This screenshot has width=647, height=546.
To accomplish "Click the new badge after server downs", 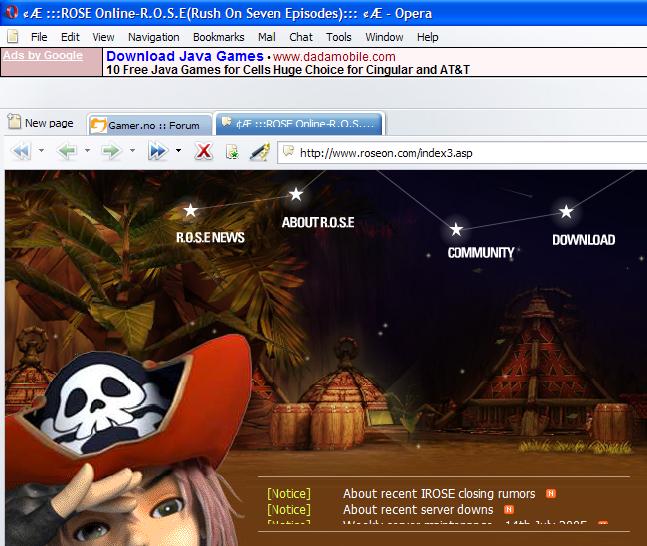I will tap(509, 509).
